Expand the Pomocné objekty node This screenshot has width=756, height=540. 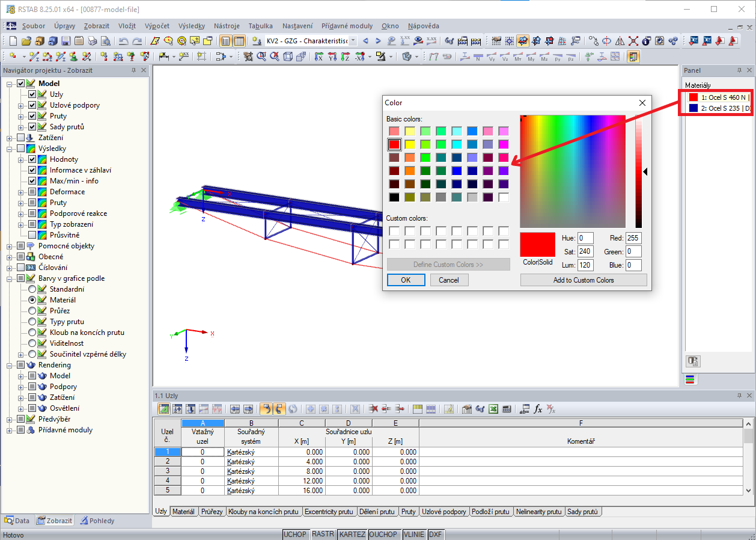(x=10, y=246)
